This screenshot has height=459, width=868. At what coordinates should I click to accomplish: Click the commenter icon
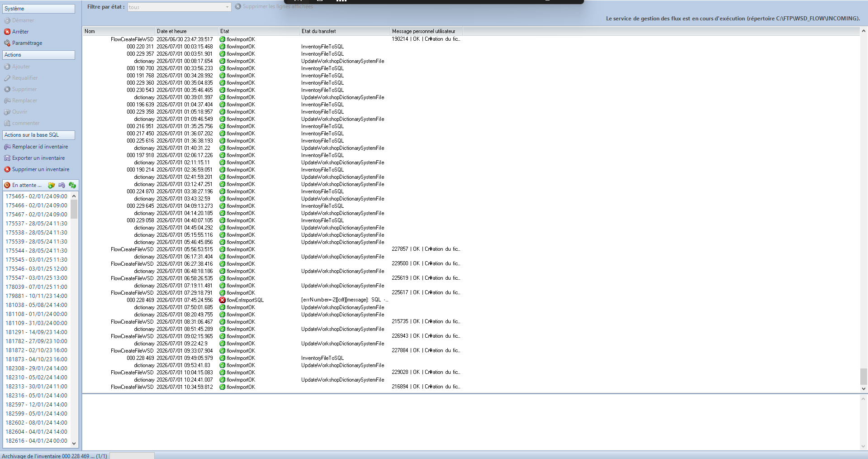point(7,123)
